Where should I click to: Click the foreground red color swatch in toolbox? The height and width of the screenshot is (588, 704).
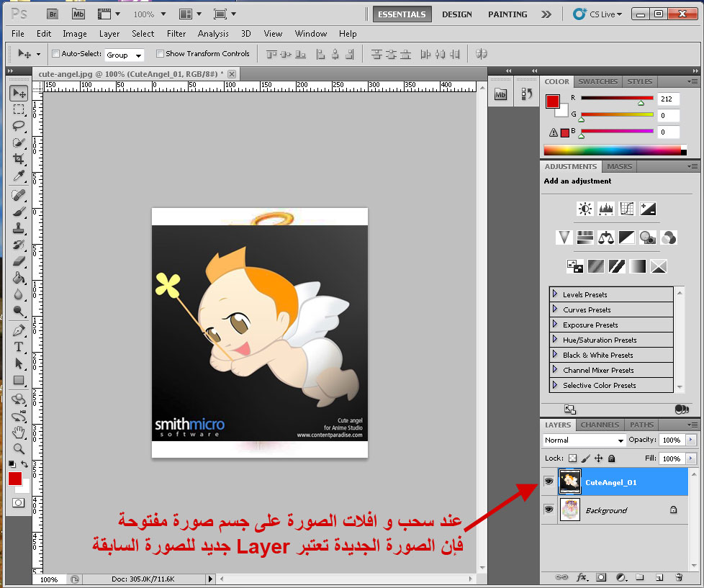click(15, 479)
